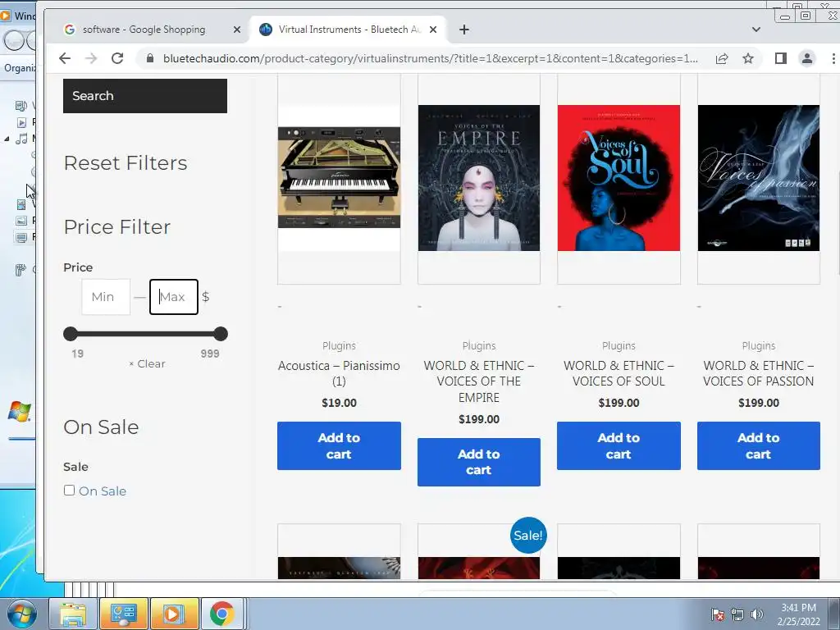Click Plugins category above Voices of Passion

tap(759, 346)
